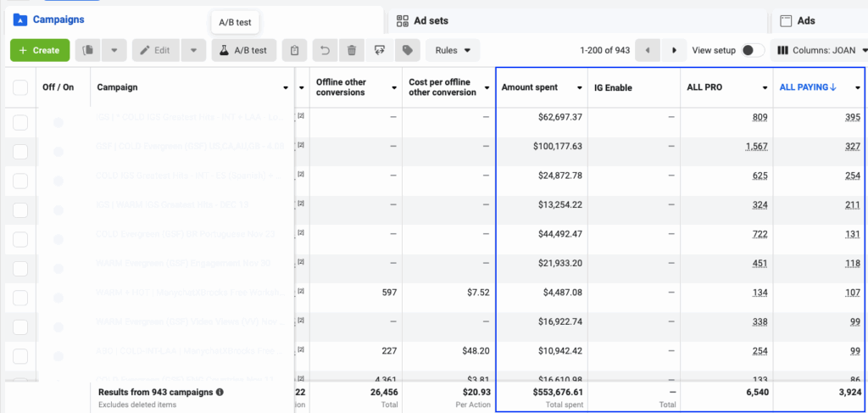The width and height of the screenshot is (868, 413).
Task: Select all campaigns with header checkbox
Action: pos(20,87)
